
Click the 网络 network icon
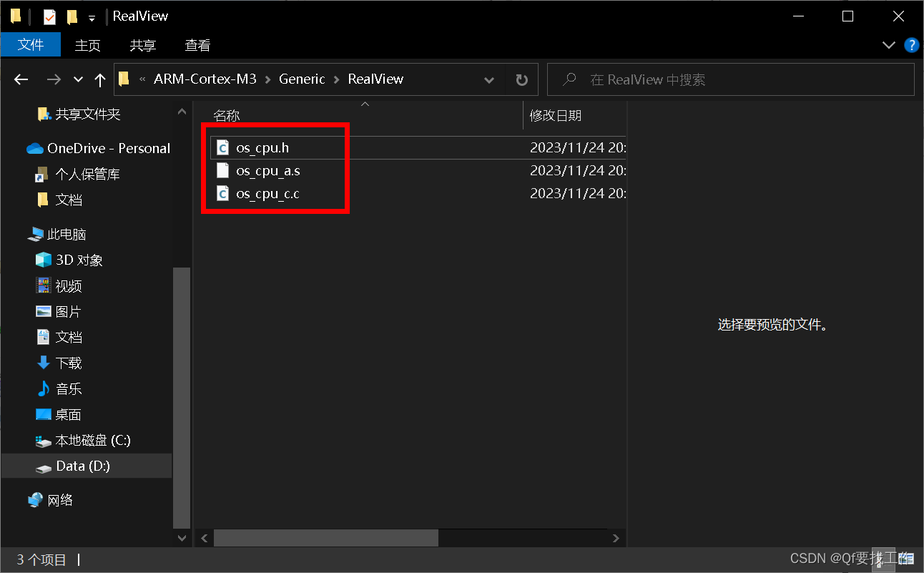(x=35, y=500)
